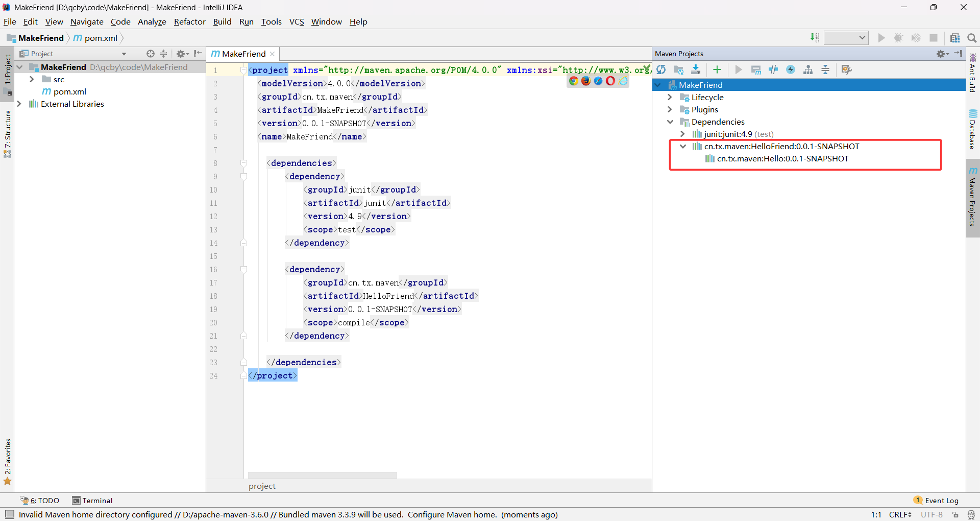Collapse Dependencies node in Maven Projects
This screenshot has height=521, width=980.
click(670, 122)
